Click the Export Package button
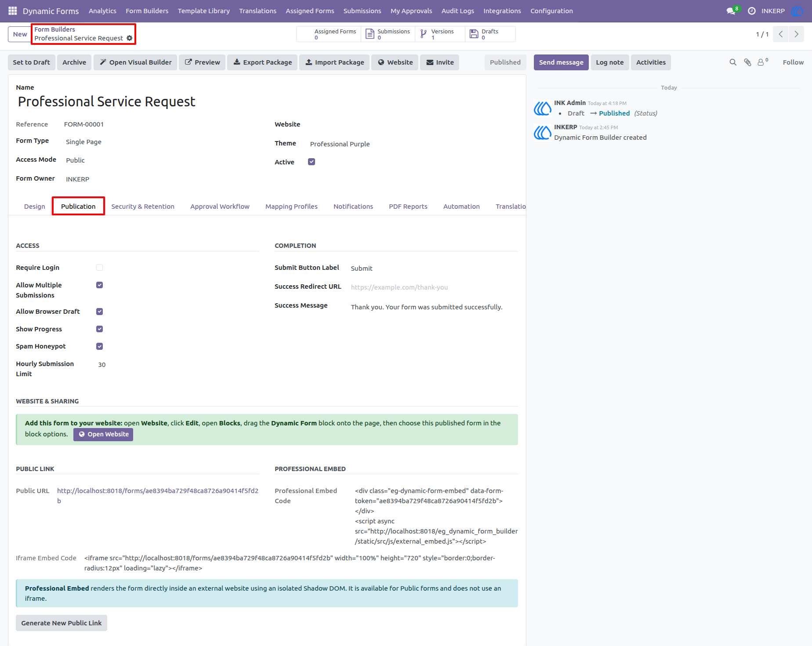 point(262,62)
